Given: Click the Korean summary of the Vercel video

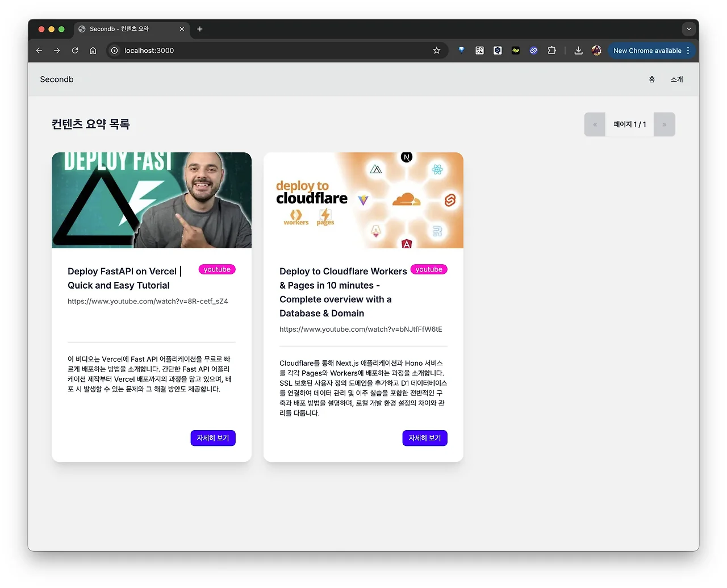Looking at the screenshot, I should [x=149, y=374].
